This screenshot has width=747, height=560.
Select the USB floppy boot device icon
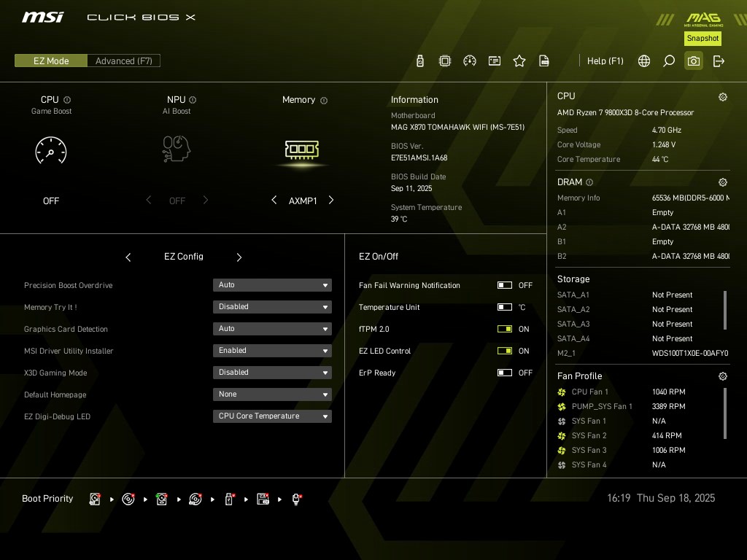coord(263,499)
